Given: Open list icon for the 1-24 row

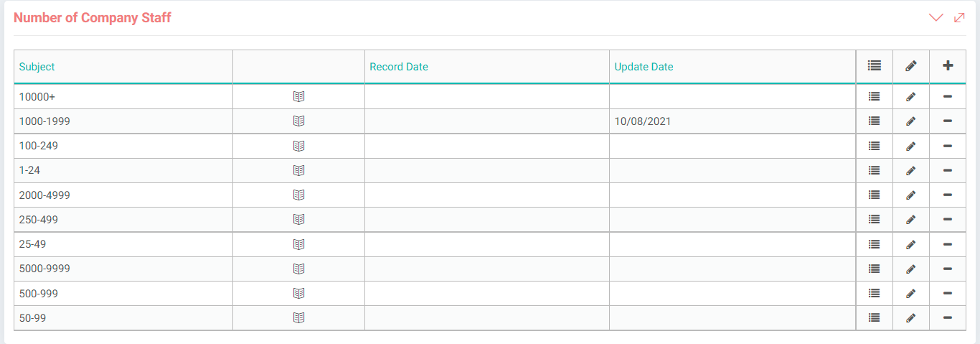Looking at the screenshot, I should click(x=874, y=170).
